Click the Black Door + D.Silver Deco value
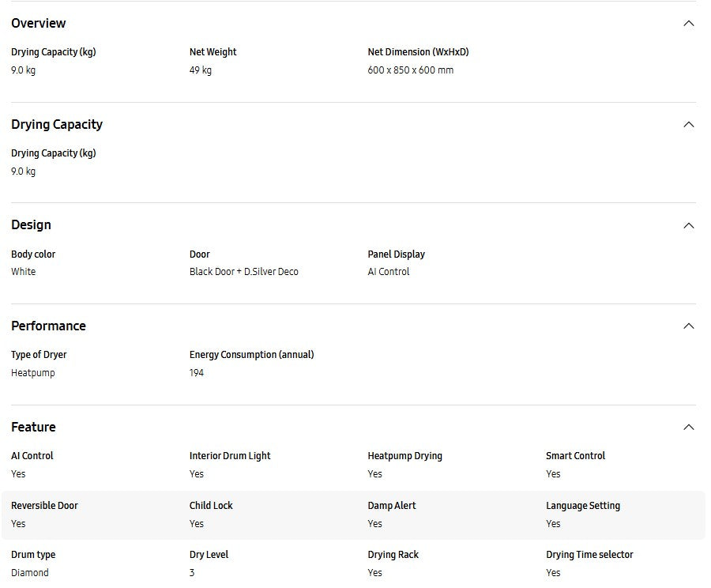This screenshot has height=588, width=711. click(x=243, y=272)
